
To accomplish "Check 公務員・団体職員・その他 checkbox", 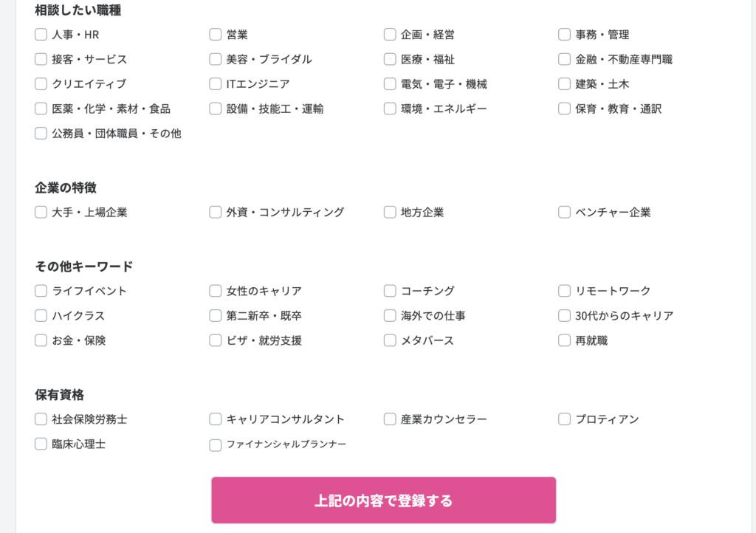I will coord(41,134).
